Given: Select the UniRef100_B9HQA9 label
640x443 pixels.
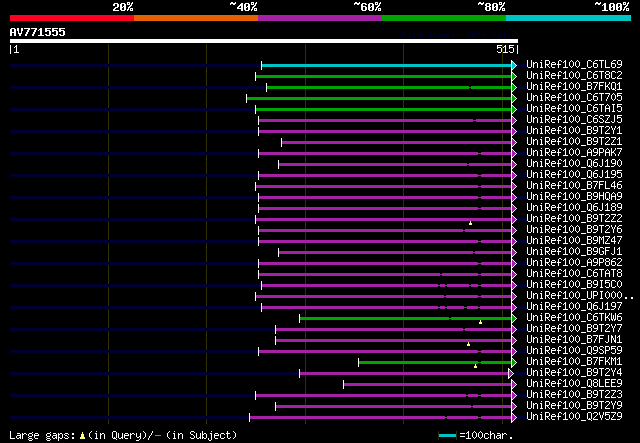Looking at the screenshot, I should click(x=574, y=197).
